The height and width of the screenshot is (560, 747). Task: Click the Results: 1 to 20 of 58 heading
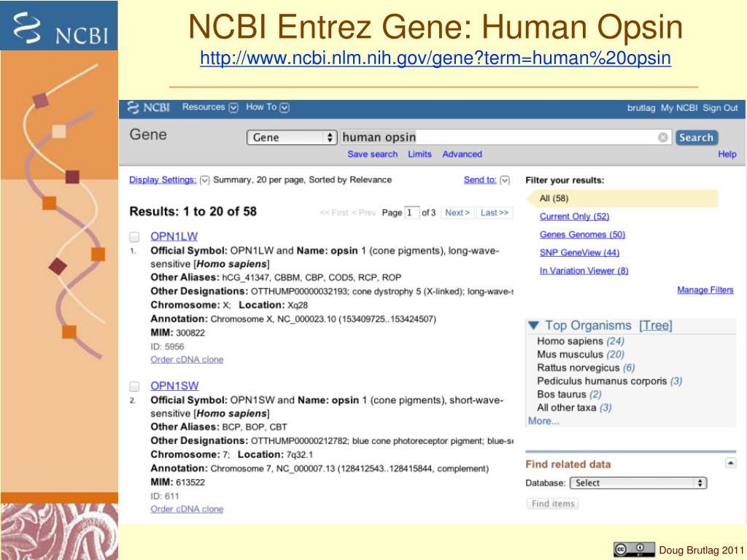coord(193,211)
